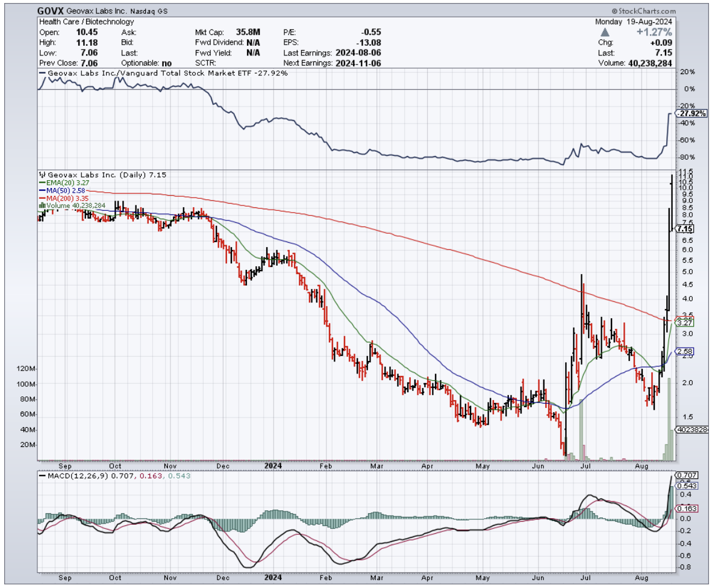
Task: Click the Health Care / Biotechnology sector label
Action: point(86,22)
